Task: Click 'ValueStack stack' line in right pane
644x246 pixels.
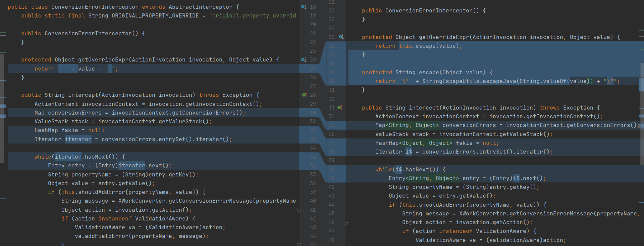Action: [x=464, y=134]
